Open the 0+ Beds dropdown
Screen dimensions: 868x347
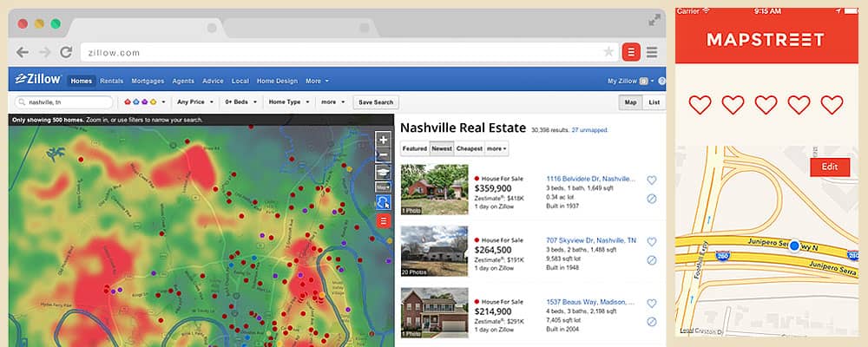pos(241,102)
